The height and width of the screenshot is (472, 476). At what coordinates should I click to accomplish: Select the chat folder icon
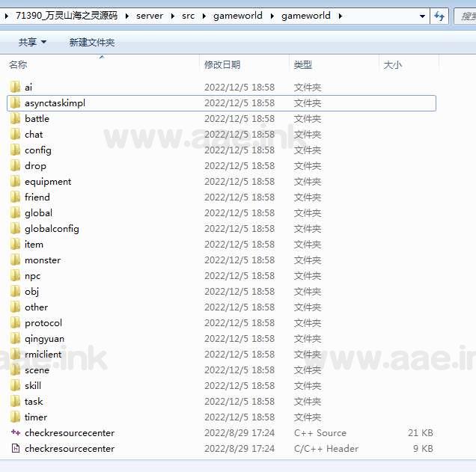coord(15,135)
